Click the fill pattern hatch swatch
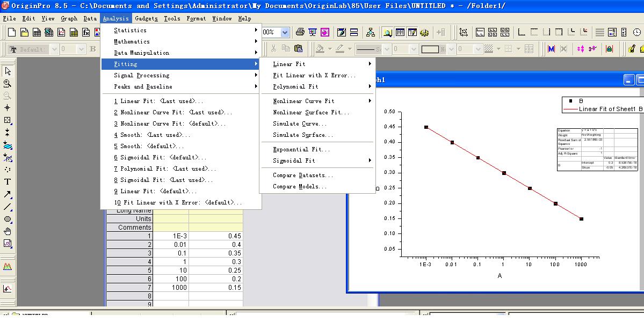Viewport: 644px width, 322px height. tap(488, 49)
